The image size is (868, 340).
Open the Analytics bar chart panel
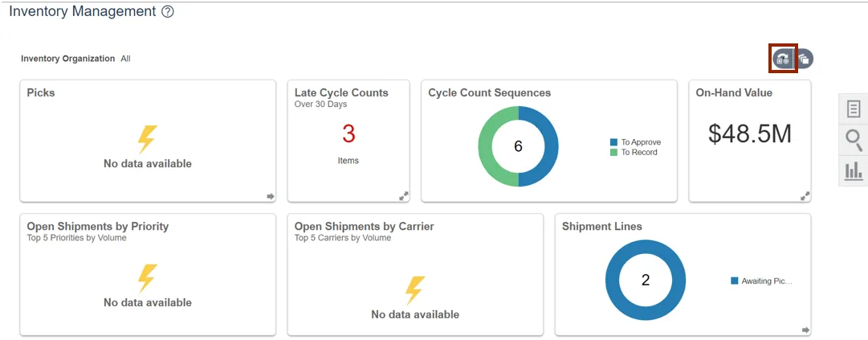(854, 170)
